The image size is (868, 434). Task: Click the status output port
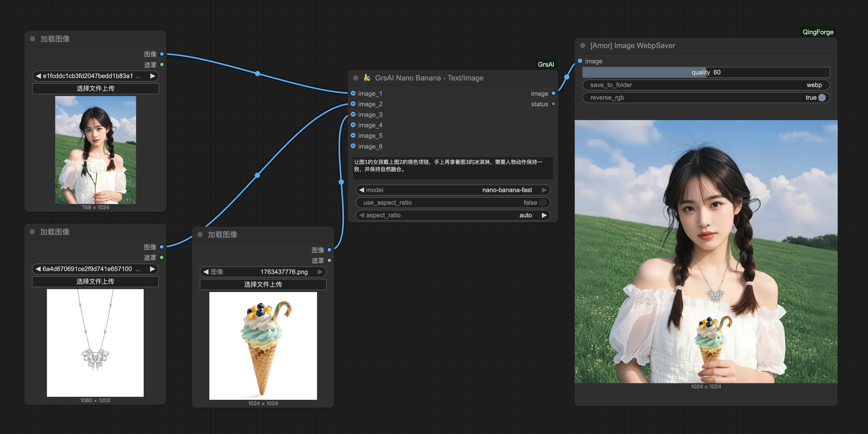tap(553, 104)
